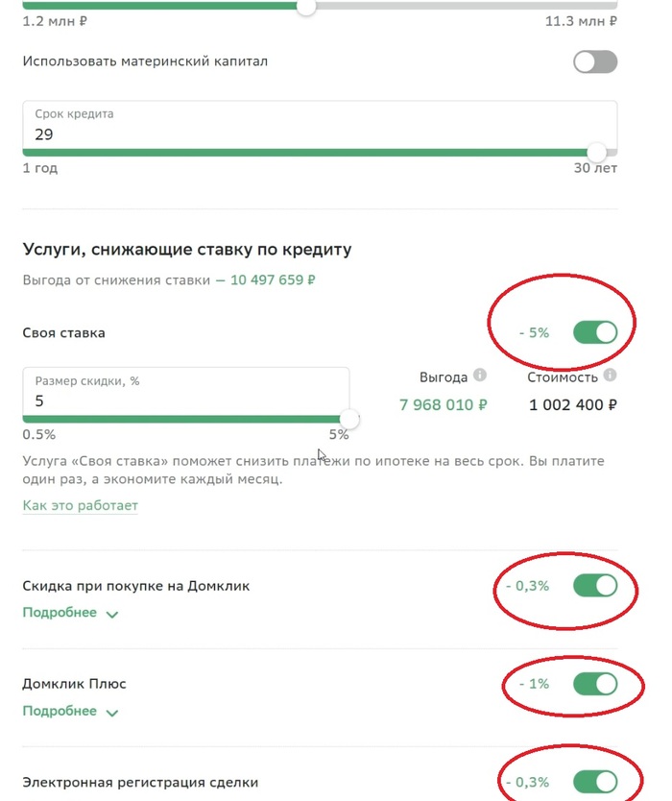The width and height of the screenshot is (672, 801).
Task: Click the Размер скидки slider handle
Action: (x=349, y=419)
